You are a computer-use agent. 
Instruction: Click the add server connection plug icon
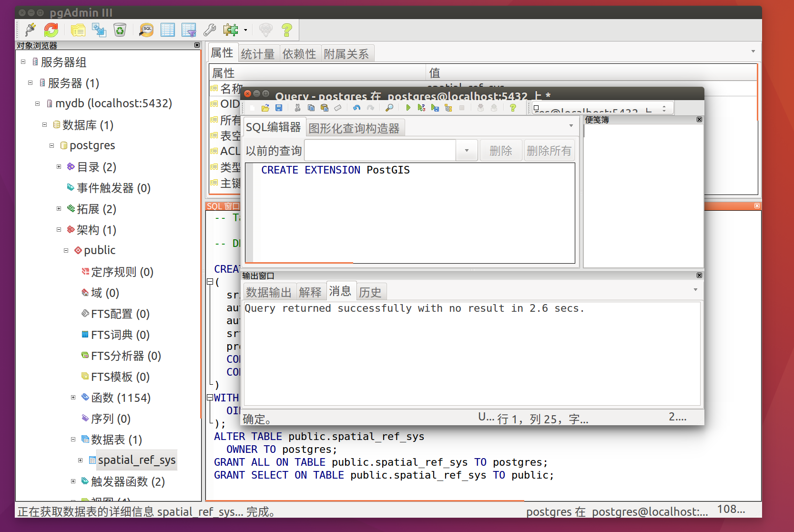[30, 30]
